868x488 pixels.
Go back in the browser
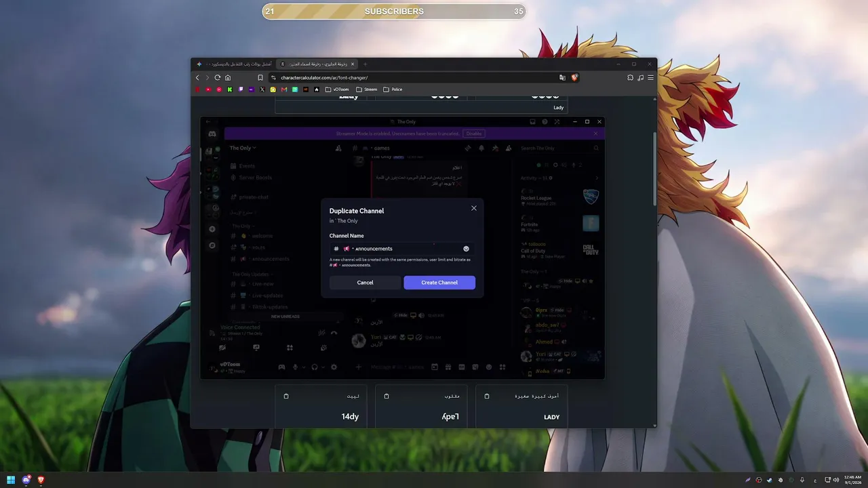(x=198, y=78)
